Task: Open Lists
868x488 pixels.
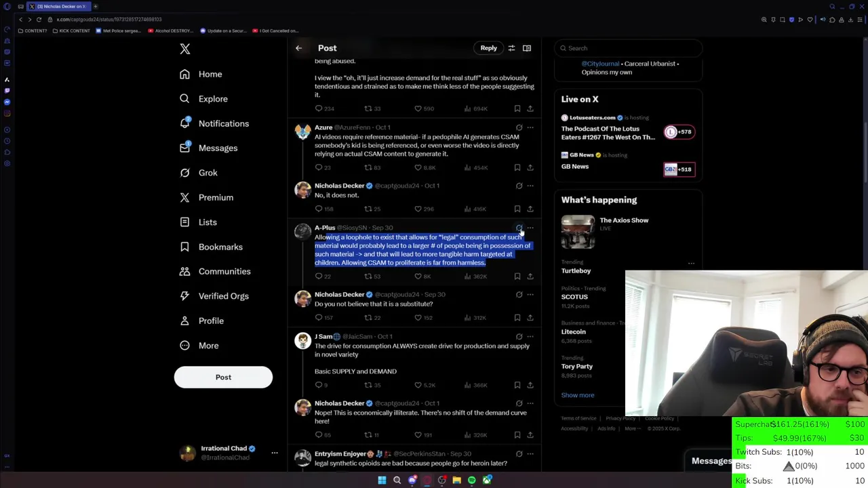Action: point(198,222)
